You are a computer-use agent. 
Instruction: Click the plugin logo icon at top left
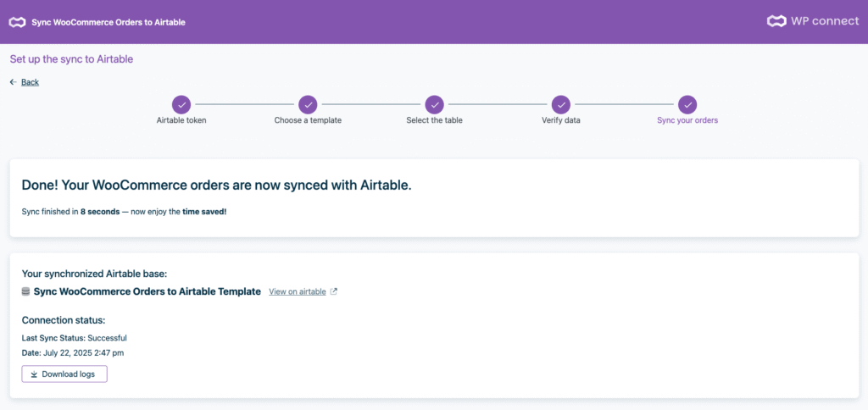tap(17, 22)
